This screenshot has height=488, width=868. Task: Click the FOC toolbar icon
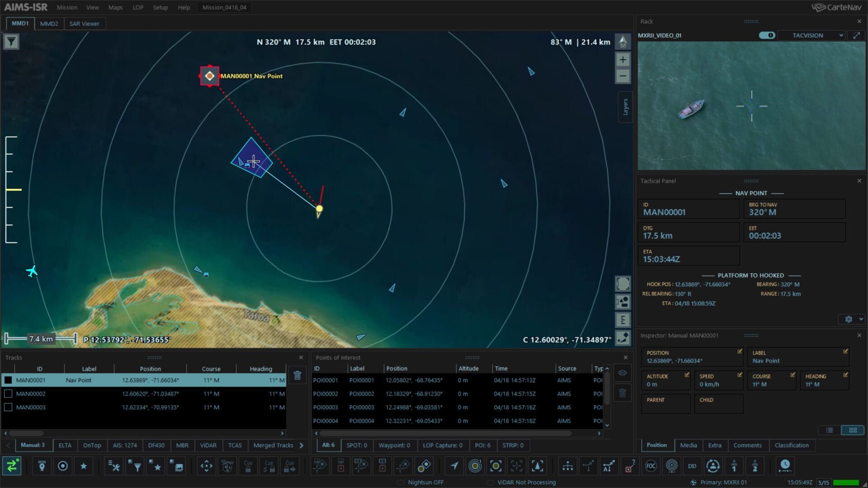point(651,466)
